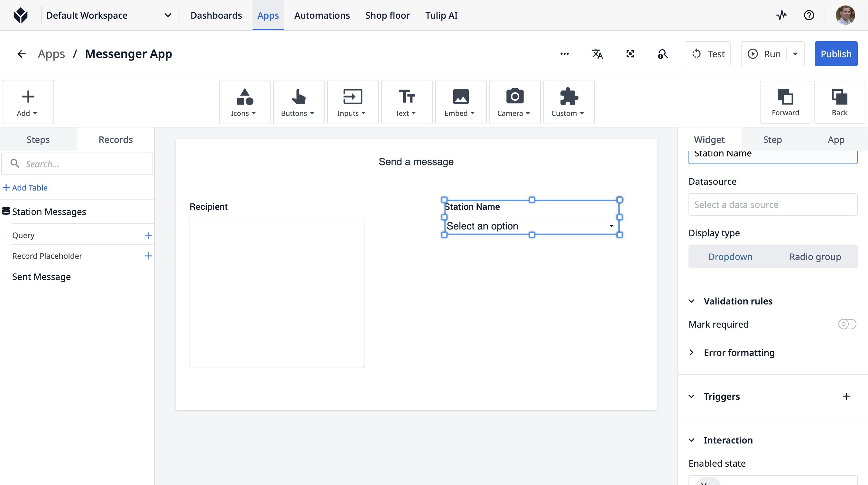The image size is (868, 485).
Task: Click the Bring Forward tool
Action: (785, 102)
